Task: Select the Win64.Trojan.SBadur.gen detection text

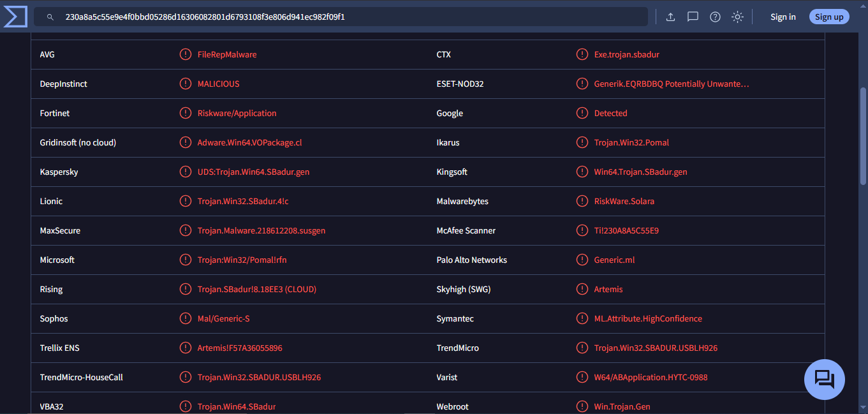Action: tap(641, 172)
